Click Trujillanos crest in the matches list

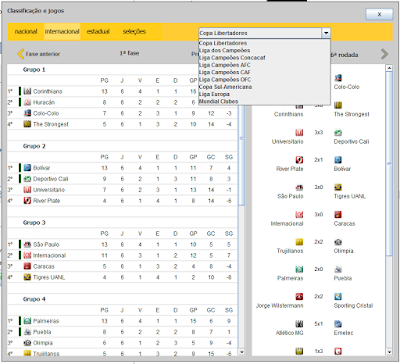[x=299, y=242]
